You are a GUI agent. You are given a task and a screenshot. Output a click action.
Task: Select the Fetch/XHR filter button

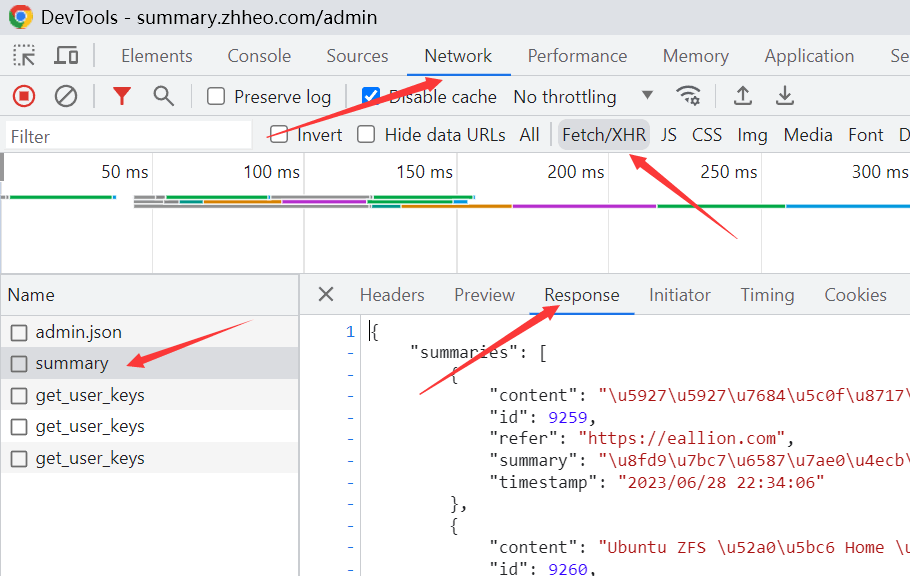[x=604, y=135]
